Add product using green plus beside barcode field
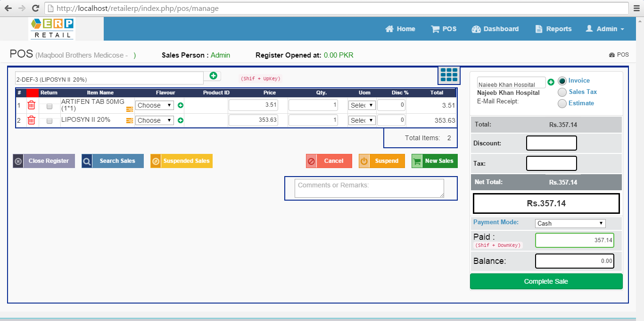 pyautogui.click(x=212, y=76)
